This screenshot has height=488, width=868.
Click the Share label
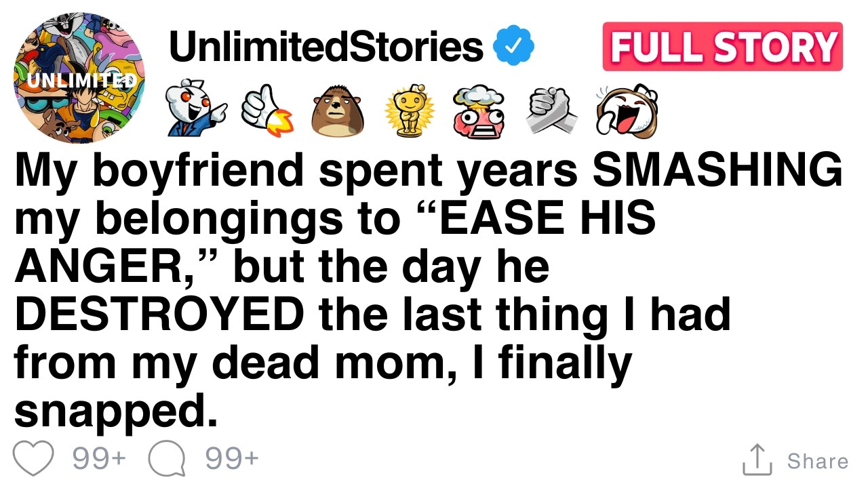(x=817, y=461)
